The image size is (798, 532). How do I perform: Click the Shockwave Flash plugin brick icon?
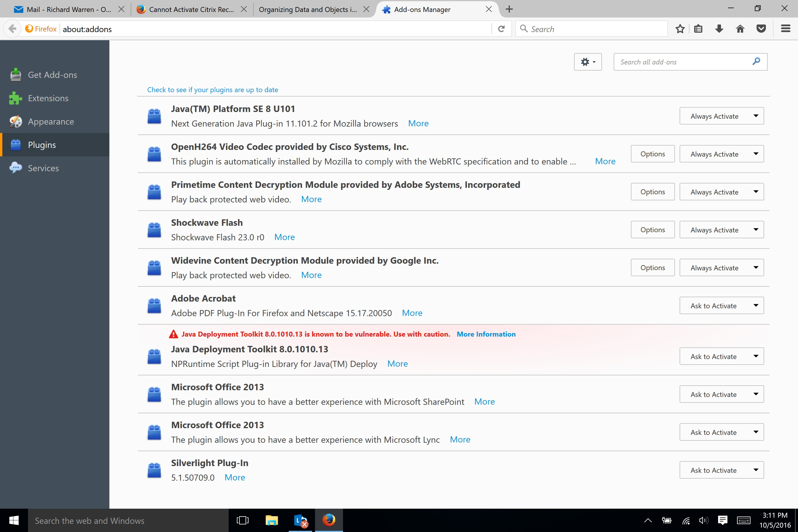154,230
